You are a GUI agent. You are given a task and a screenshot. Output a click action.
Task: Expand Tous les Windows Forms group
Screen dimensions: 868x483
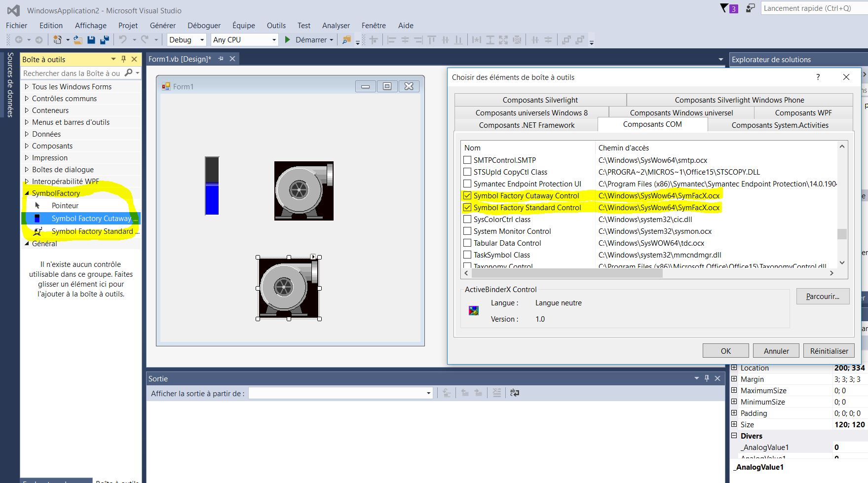[x=27, y=86]
